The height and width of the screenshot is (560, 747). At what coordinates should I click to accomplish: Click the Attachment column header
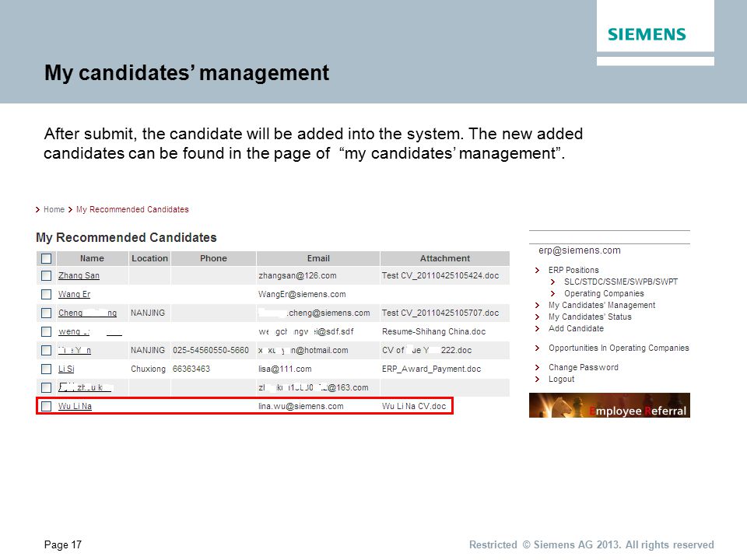click(445, 258)
